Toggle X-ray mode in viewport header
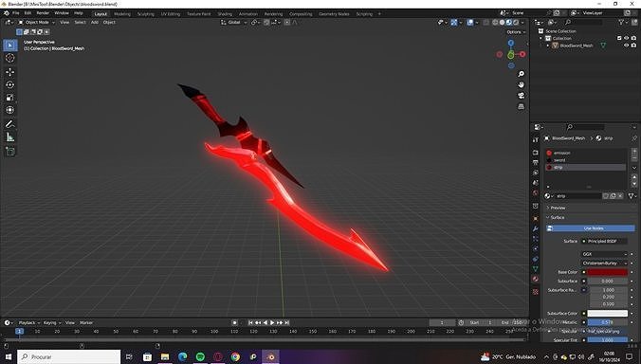The height and width of the screenshot is (364, 641). [x=485, y=23]
